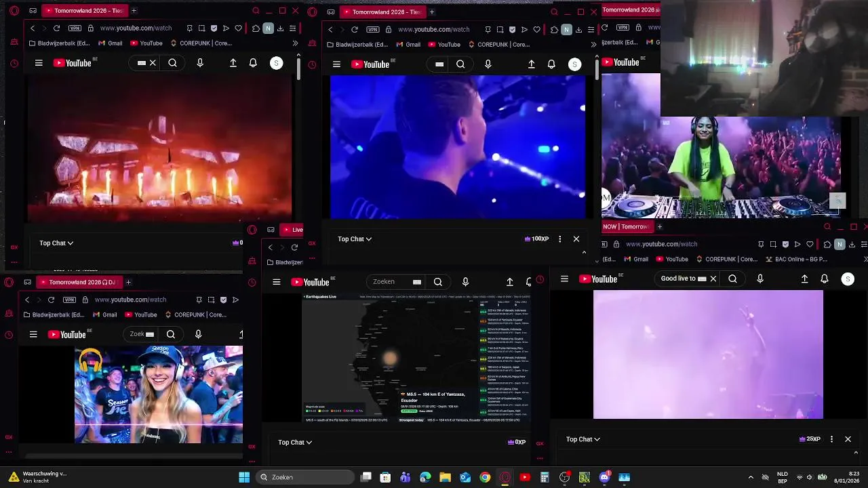Toggle ad blocker shield in Season One window
The width and height of the screenshot is (868, 488).
[224, 300]
